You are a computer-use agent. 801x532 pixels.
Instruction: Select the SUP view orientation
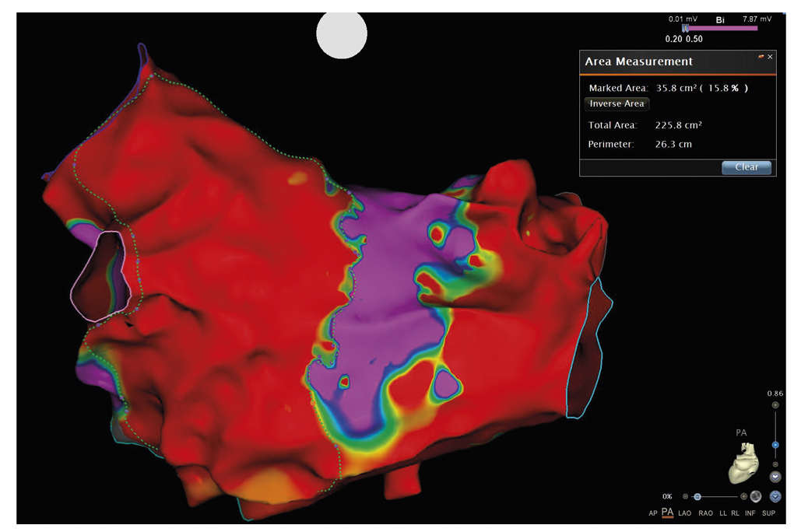769,513
